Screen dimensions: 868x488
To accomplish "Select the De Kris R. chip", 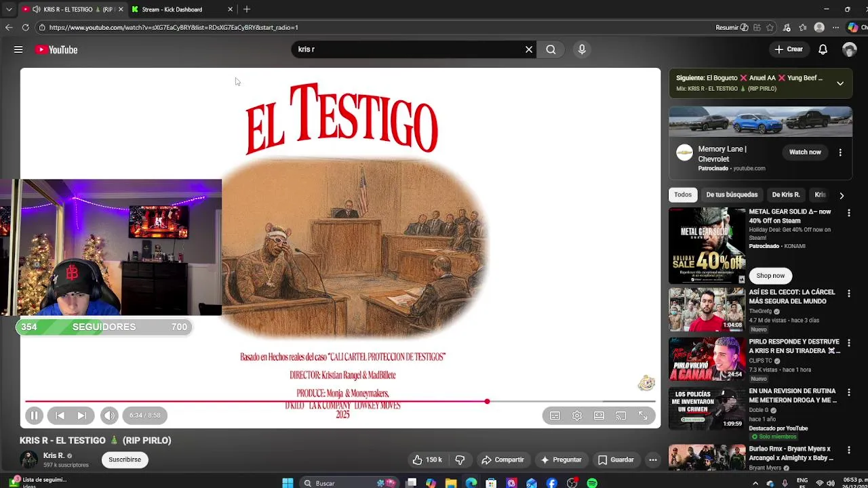I will 786,195.
